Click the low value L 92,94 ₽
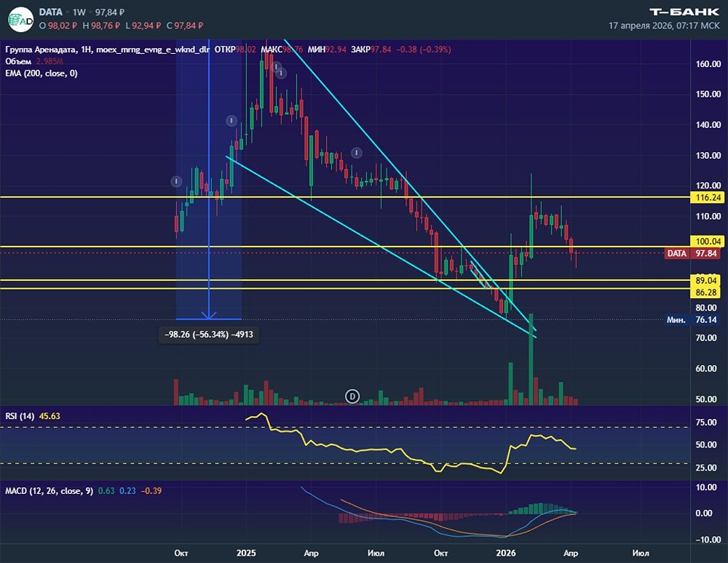This screenshot has width=728, height=563. [143, 25]
